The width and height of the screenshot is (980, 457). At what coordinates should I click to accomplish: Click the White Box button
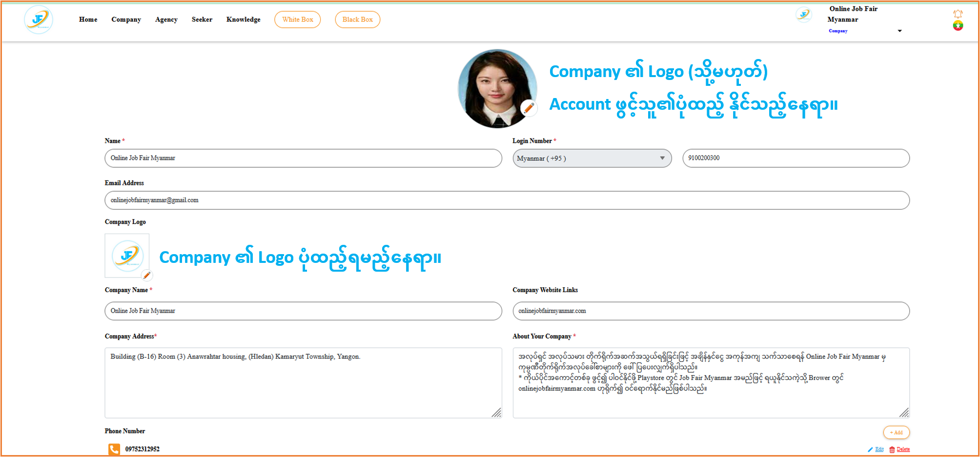(x=298, y=20)
